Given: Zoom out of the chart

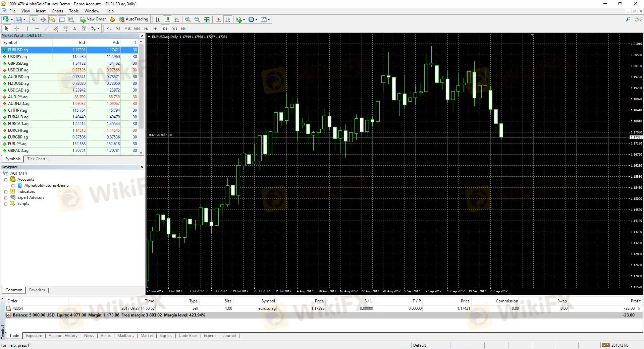Looking at the screenshot, I should (197, 19).
